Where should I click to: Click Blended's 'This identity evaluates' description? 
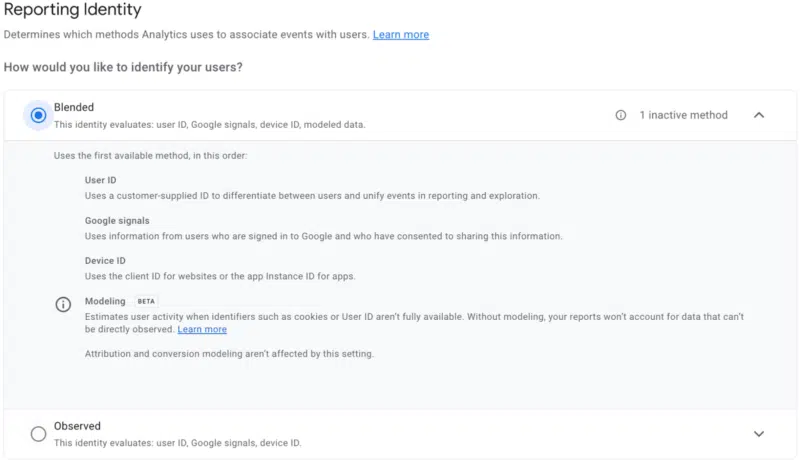coord(209,125)
